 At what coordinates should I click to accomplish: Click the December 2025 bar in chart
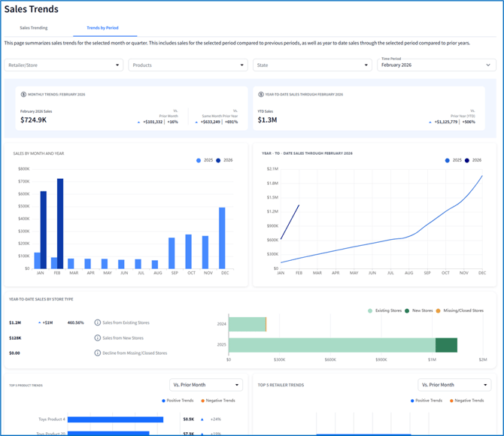click(222, 238)
